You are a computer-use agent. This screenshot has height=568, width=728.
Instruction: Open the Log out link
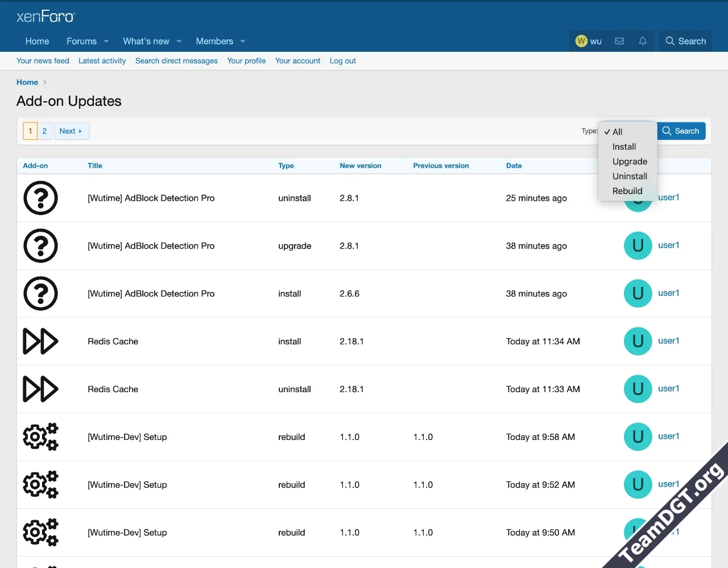342,61
